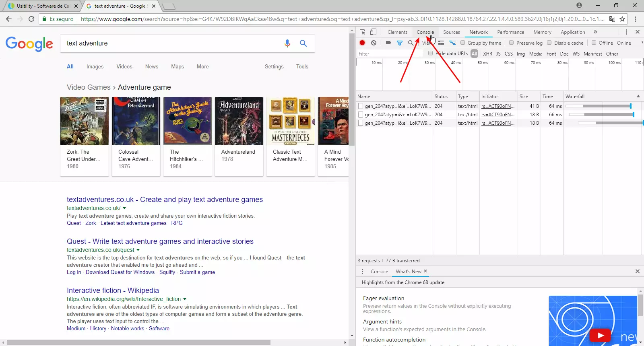
Task: Click the Google voice search microphone
Action: (x=287, y=43)
